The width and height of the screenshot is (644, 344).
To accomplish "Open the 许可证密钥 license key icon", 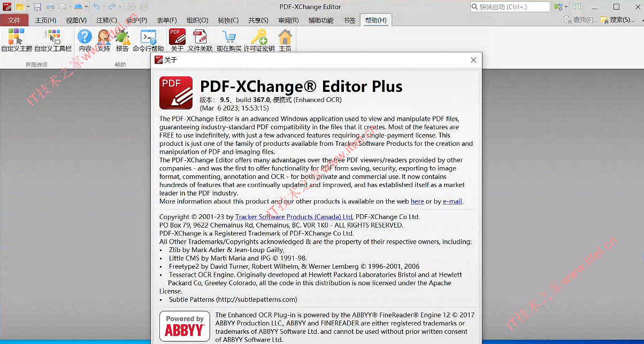I will (259, 40).
